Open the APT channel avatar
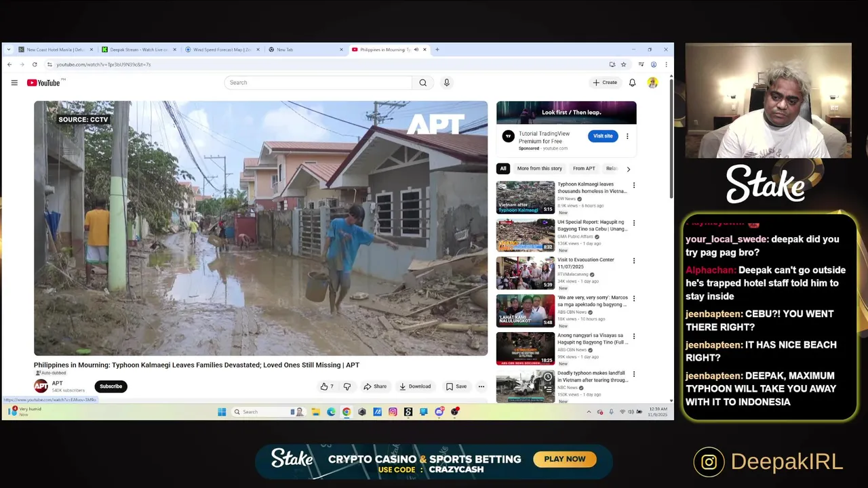This screenshot has width=868, height=488. [41, 386]
